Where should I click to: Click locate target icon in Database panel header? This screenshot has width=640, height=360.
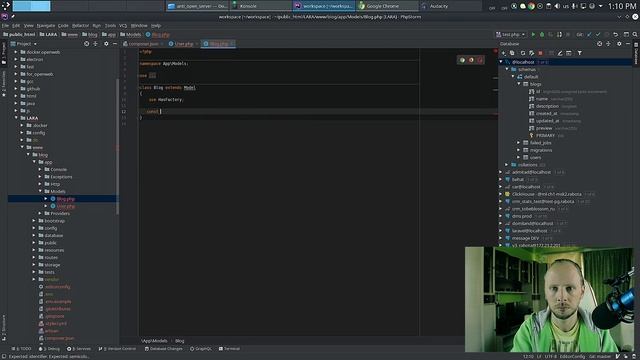(600, 44)
